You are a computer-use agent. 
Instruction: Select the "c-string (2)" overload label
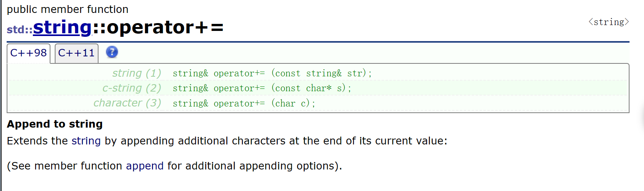[132, 88]
